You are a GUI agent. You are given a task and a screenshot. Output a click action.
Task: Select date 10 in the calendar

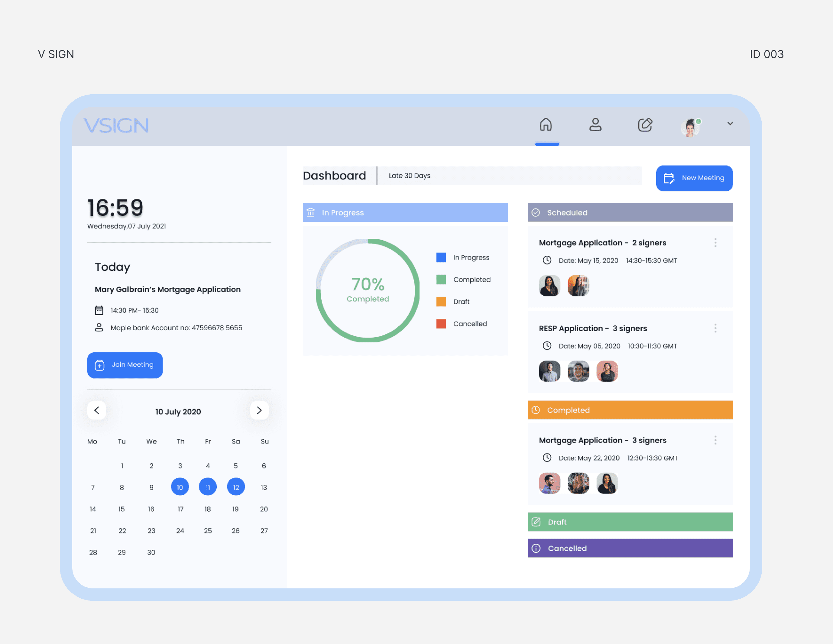coord(180,487)
